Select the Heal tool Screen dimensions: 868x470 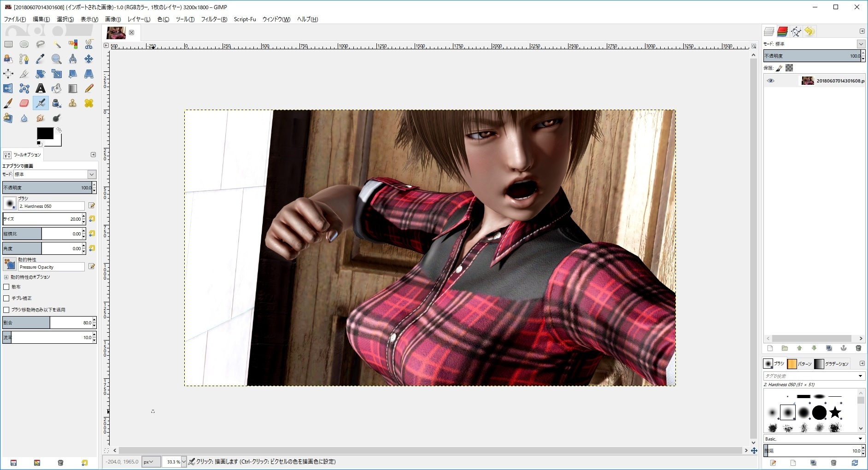click(89, 103)
